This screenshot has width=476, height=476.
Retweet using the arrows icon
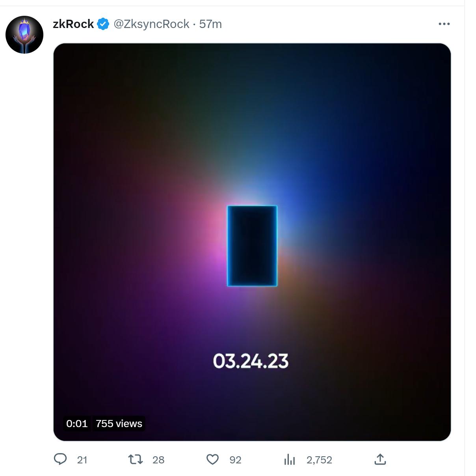tap(136, 459)
